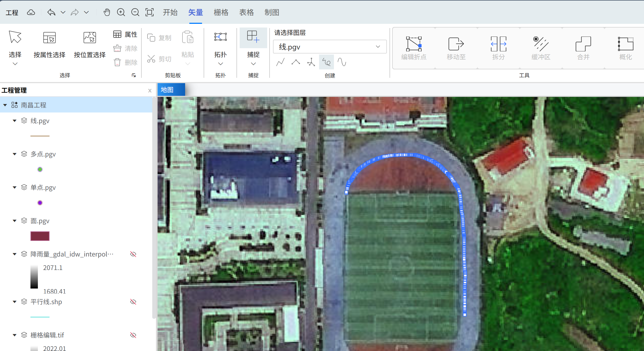The width and height of the screenshot is (644, 351).
Task: Open the Select by Location tool
Action: click(x=90, y=44)
